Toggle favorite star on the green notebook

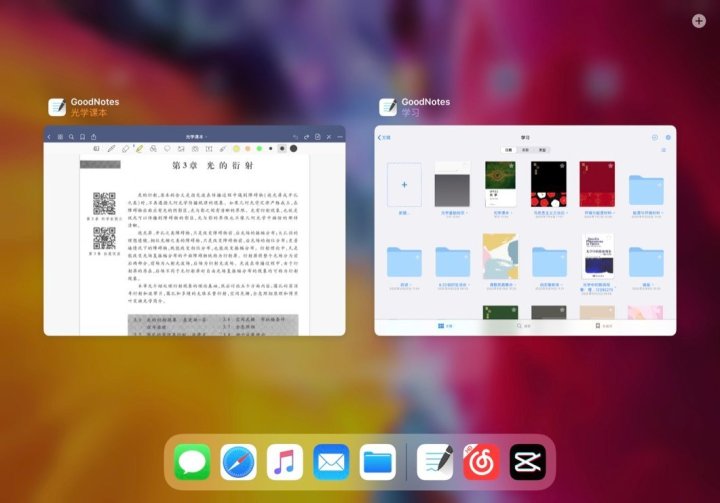(x=511, y=166)
